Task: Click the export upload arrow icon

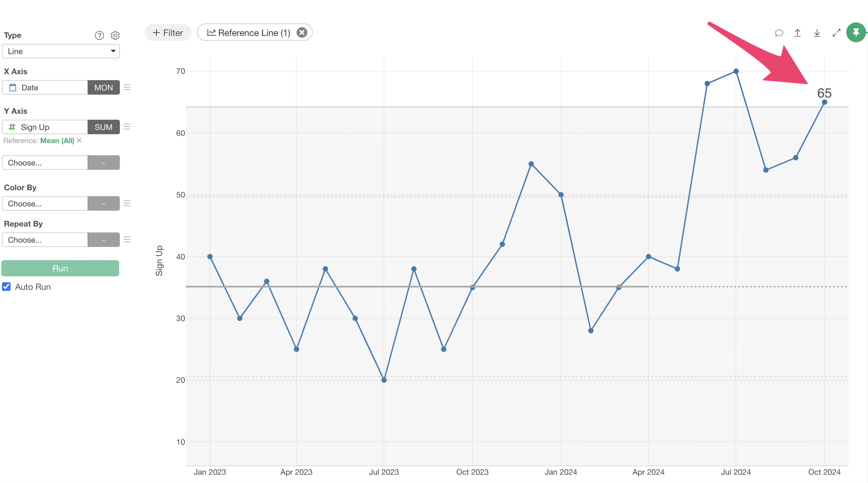Action: [x=797, y=33]
